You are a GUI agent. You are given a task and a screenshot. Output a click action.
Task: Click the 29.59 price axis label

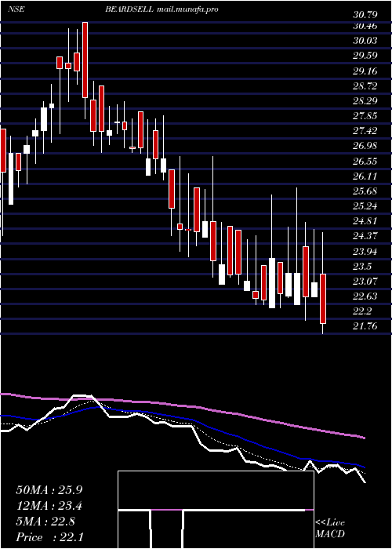(x=365, y=56)
